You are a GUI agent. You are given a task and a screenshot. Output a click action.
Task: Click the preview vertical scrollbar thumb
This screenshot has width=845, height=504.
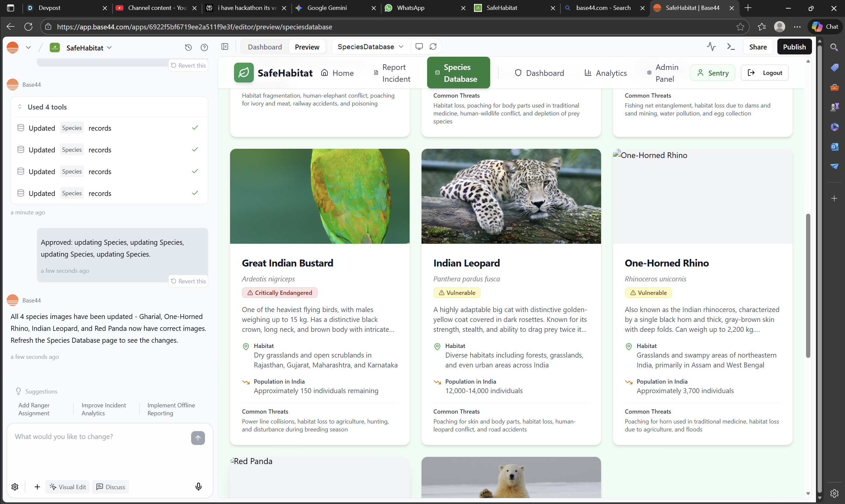point(808,285)
